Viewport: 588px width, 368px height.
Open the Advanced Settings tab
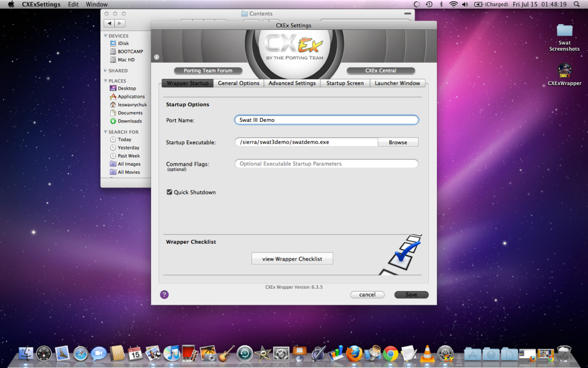[x=292, y=83]
